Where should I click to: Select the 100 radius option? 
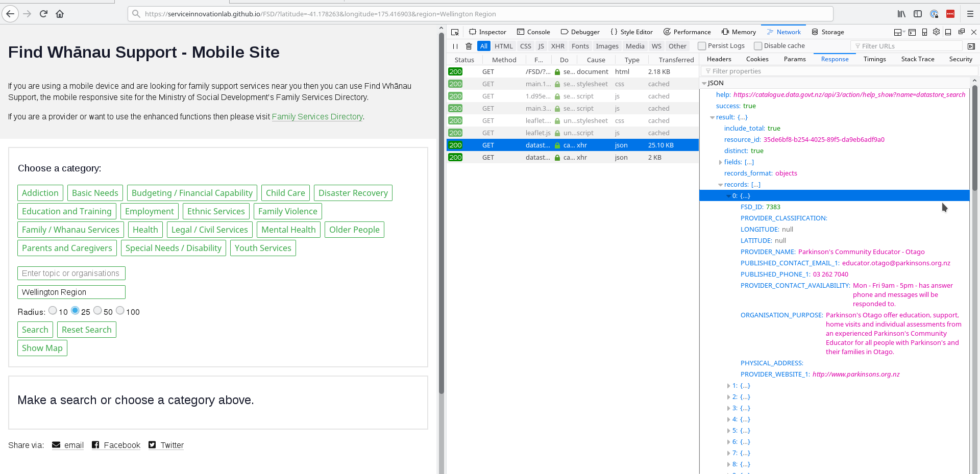[x=120, y=310]
